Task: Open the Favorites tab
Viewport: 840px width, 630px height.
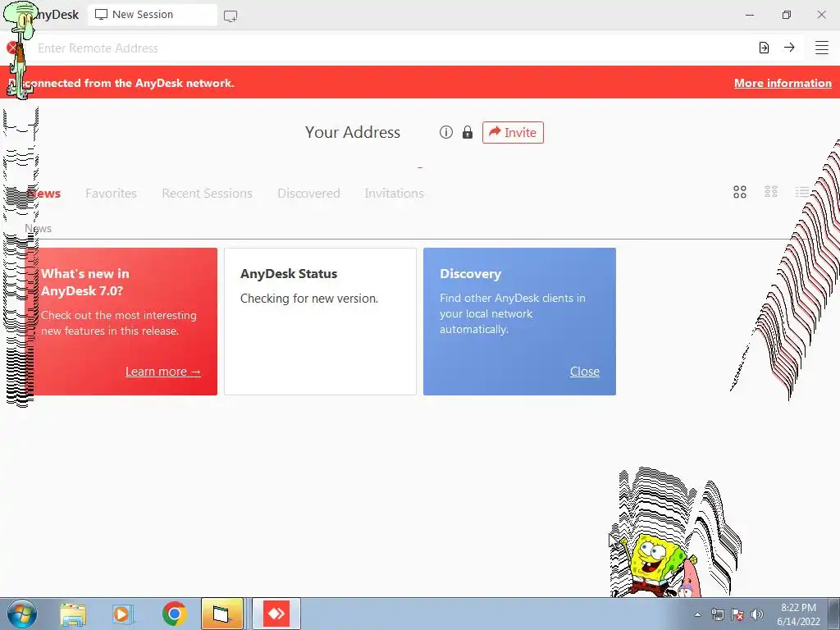Action: click(111, 193)
